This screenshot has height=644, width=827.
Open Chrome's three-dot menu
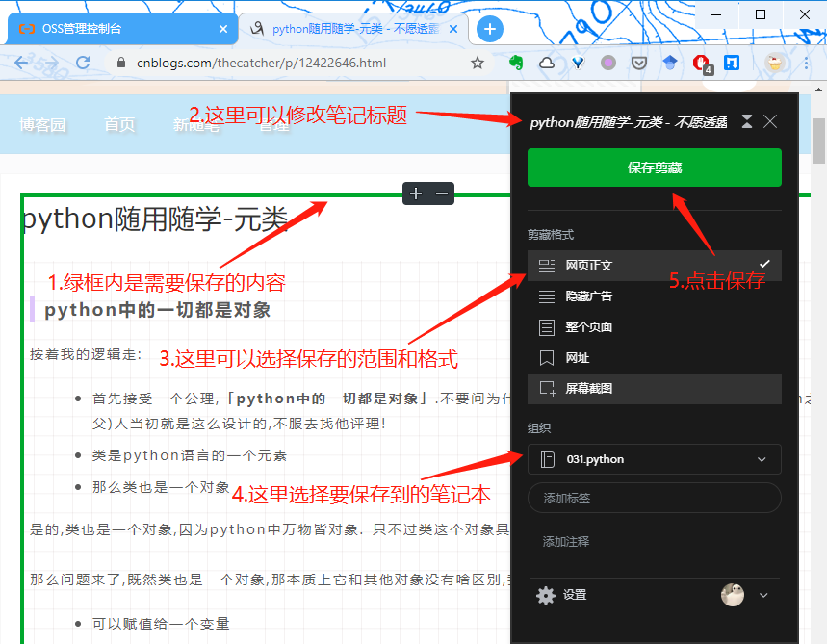click(x=806, y=64)
